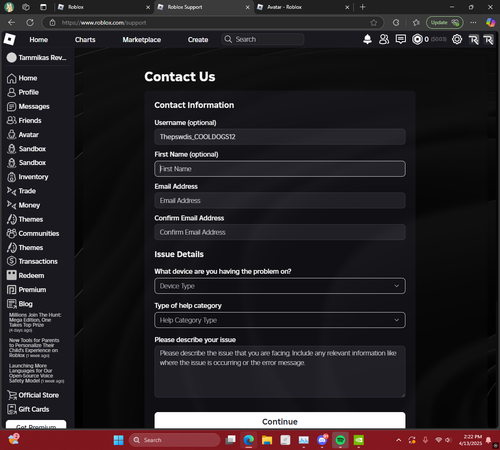Click the First Name input field
The width and height of the screenshot is (500, 450).
280,169
